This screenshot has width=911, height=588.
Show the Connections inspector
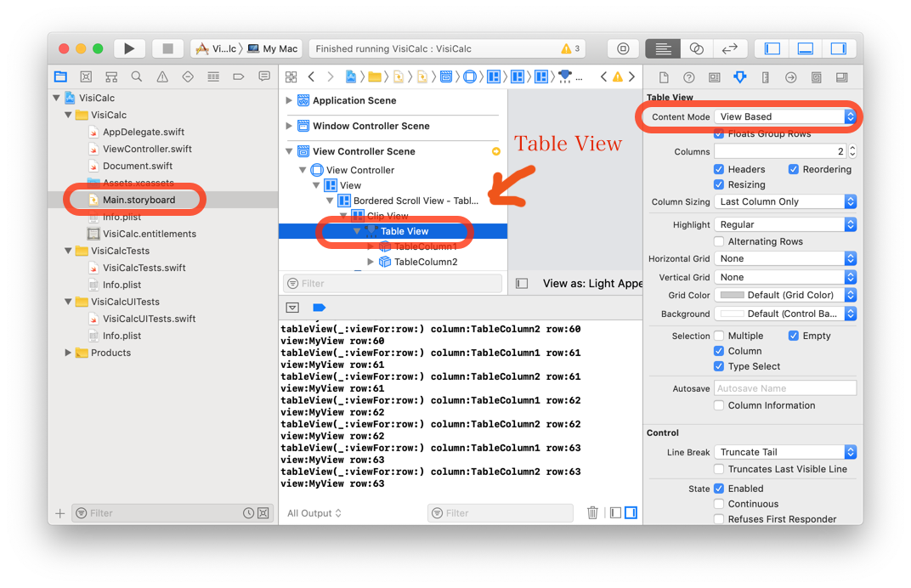(x=790, y=77)
